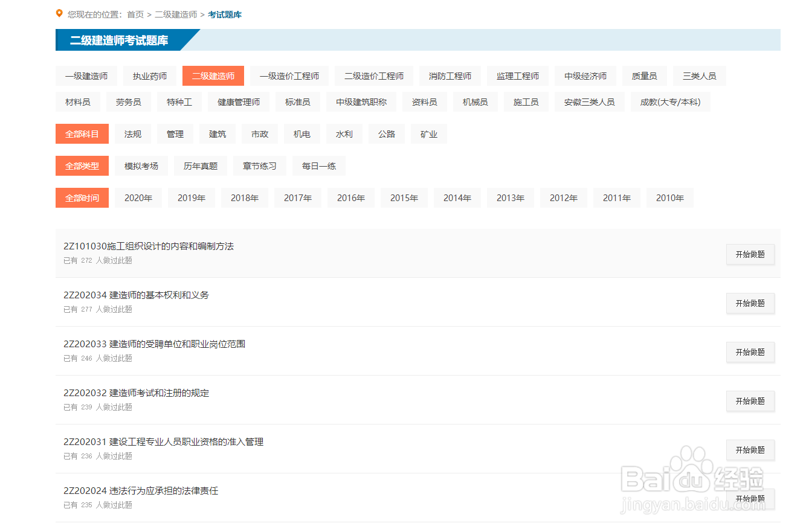809x532 pixels.
Task: Click the 全部科目 subject filter
Action: (x=82, y=133)
